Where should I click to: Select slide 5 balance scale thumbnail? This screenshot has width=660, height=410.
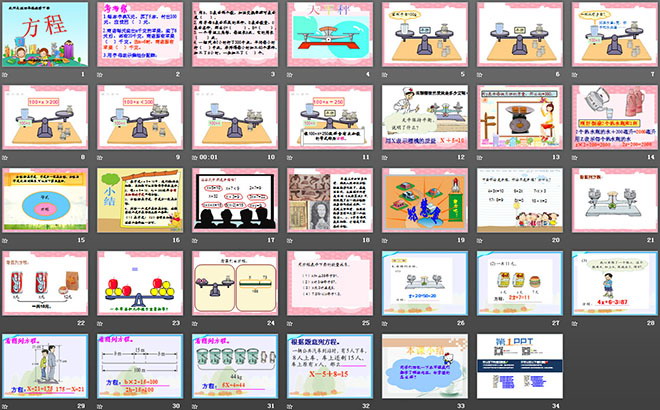point(425,35)
